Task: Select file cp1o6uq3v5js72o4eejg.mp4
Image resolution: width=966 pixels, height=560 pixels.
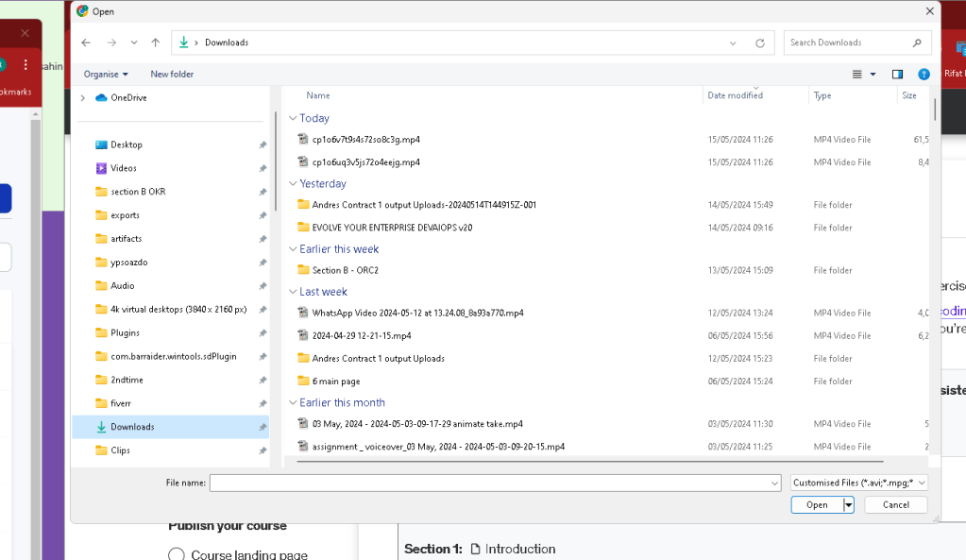Action: click(x=366, y=162)
